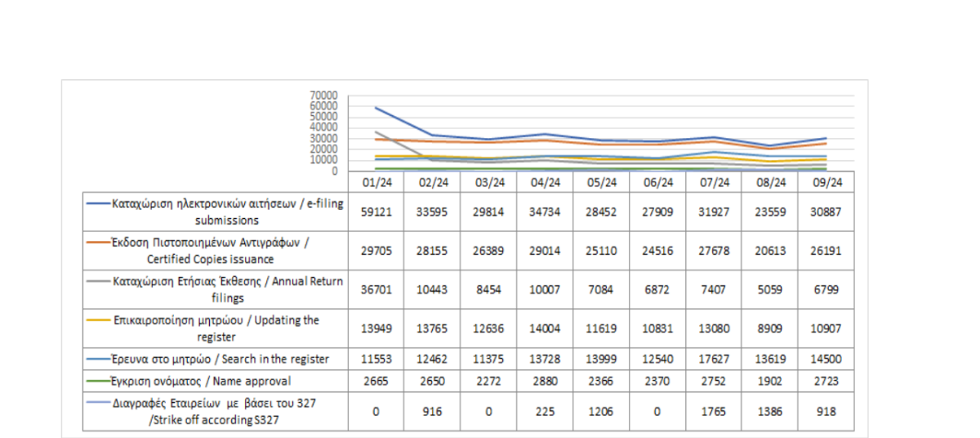Click the Strike off value 916
This screenshot has width=980, height=438.
tap(432, 412)
